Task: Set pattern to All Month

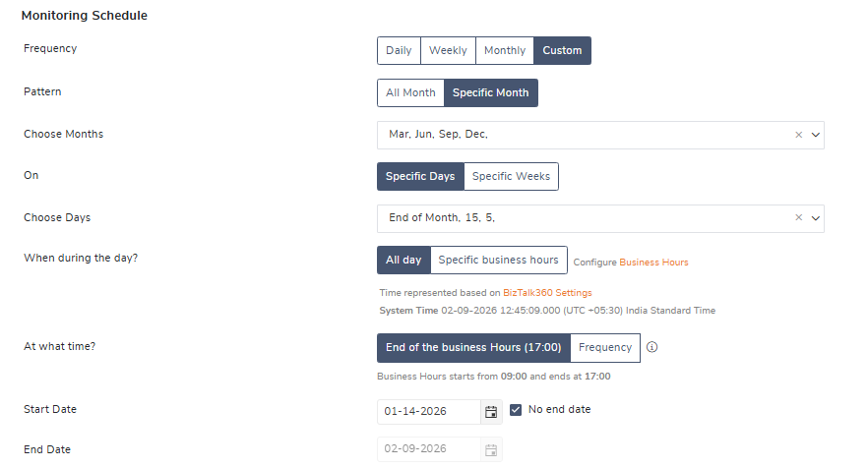Action: pyautogui.click(x=410, y=93)
